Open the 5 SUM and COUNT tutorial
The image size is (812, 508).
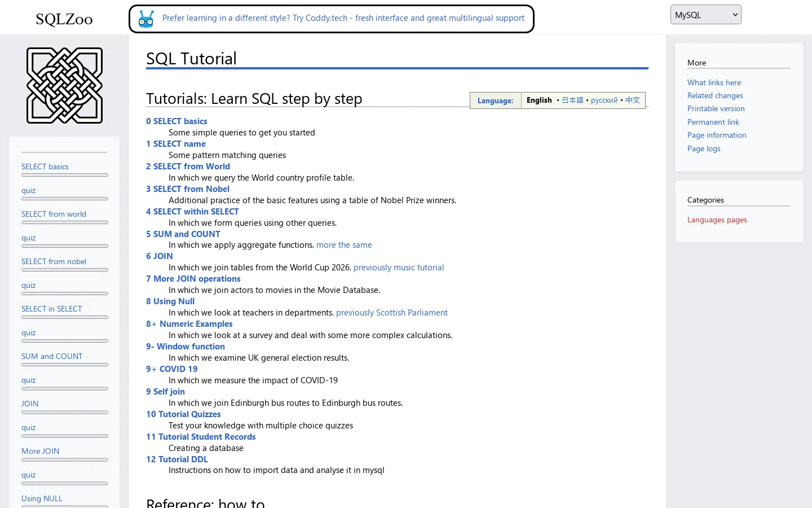[183, 234]
